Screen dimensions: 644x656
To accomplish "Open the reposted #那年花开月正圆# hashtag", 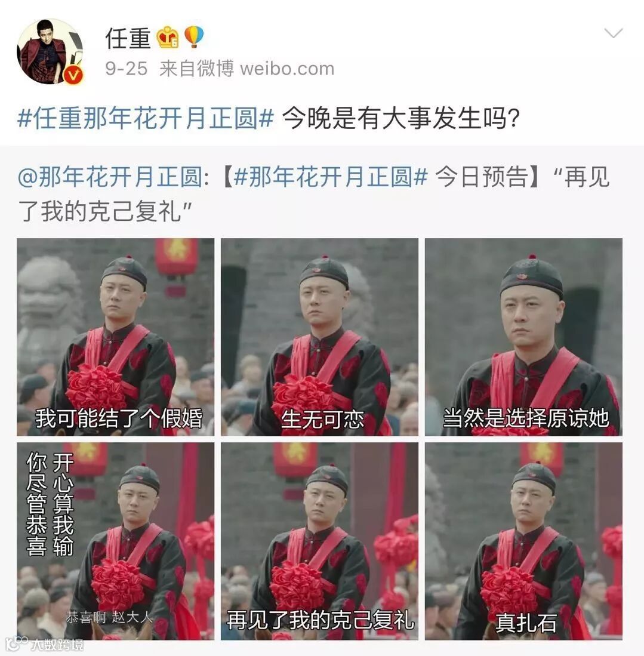I will pyautogui.click(x=331, y=176).
